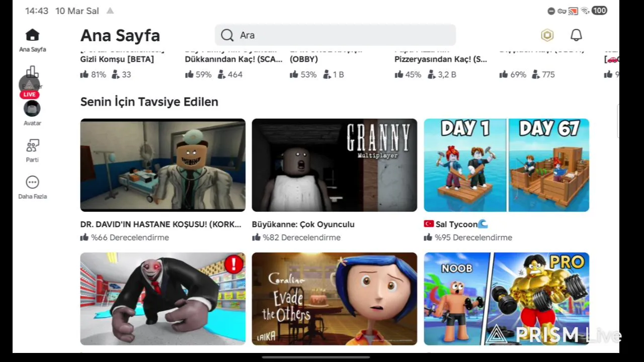The image size is (644, 362).
Task: Select the Sal Tycoon title text
Action: pos(456,224)
